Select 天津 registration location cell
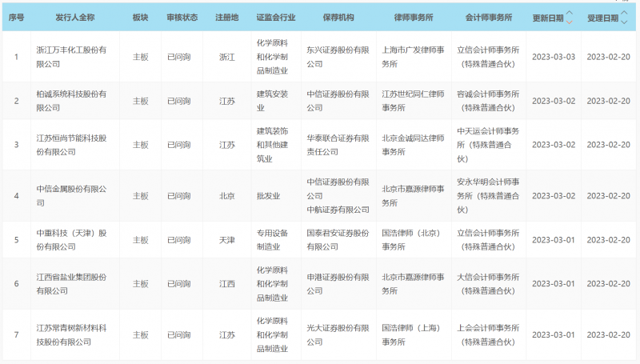Viewport: 640px width, 364px height. click(x=227, y=240)
